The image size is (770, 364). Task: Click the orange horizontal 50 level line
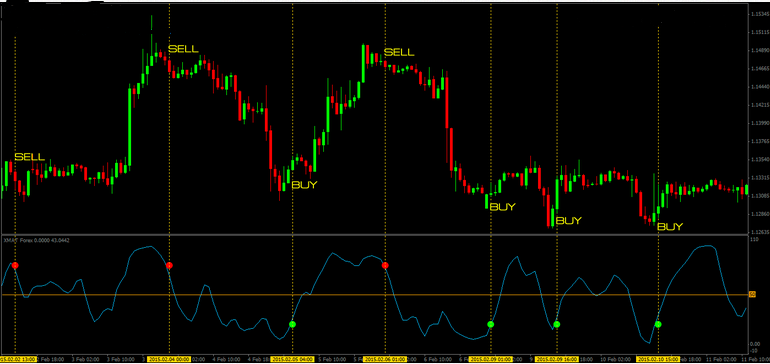(374, 295)
